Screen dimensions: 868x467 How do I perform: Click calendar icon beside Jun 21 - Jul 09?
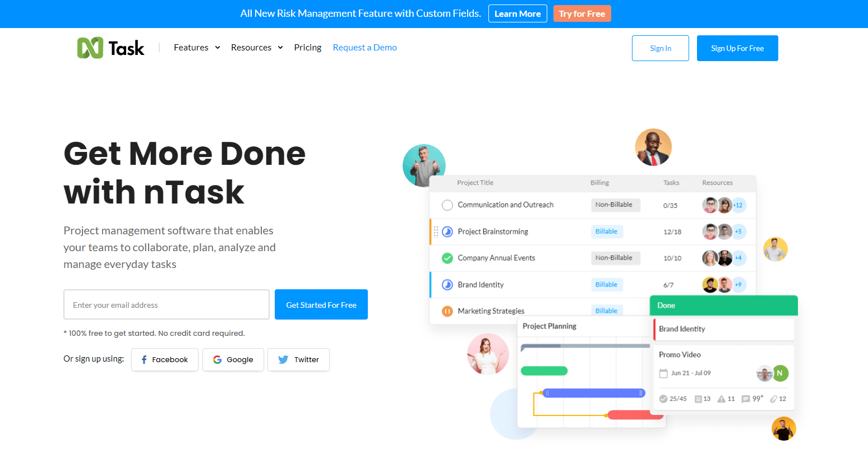[x=663, y=373]
